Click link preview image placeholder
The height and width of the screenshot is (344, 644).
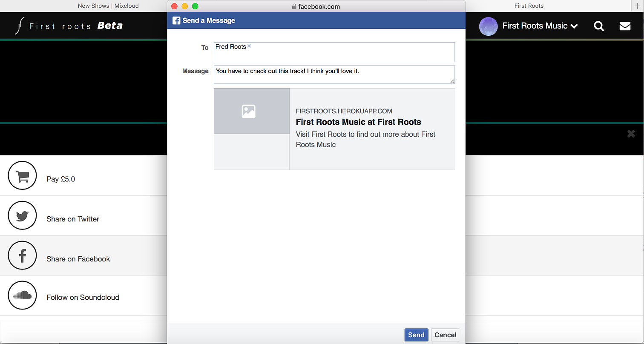tap(251, 111)
